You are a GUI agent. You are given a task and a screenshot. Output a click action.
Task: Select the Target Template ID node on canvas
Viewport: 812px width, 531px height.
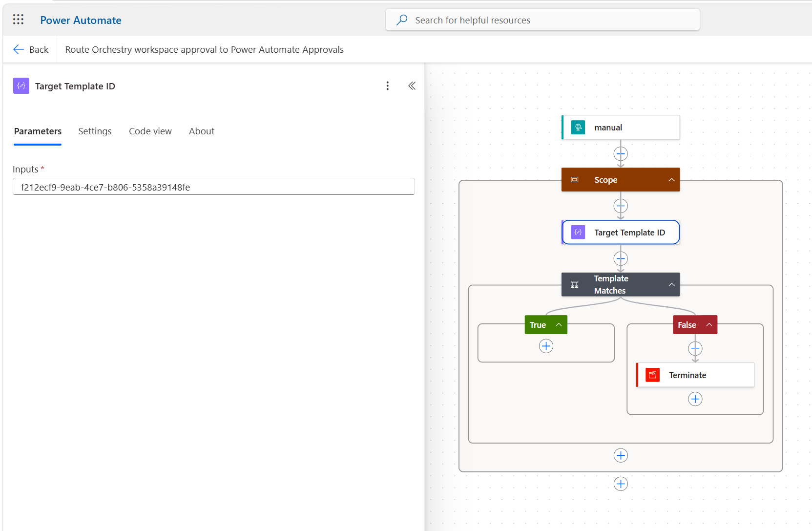tap(621, 233)
